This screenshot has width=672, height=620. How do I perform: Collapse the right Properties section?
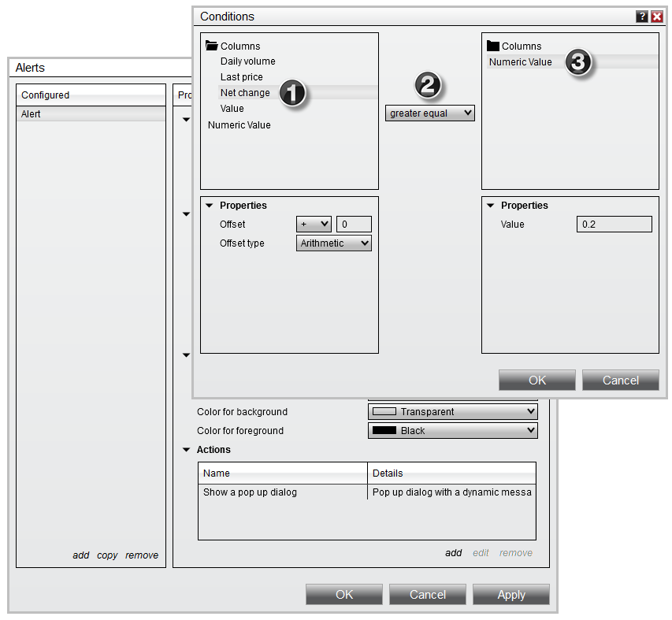[491, 206]
